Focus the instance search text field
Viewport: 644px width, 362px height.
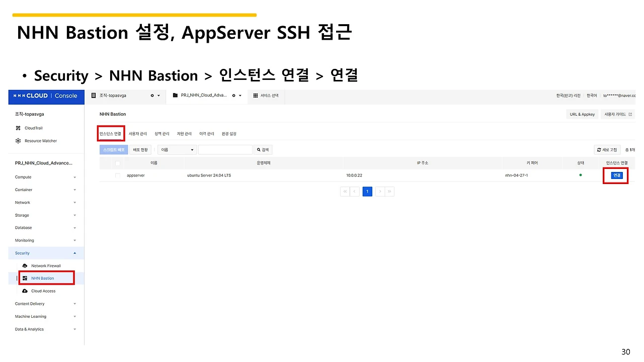[x=225, y=150]
